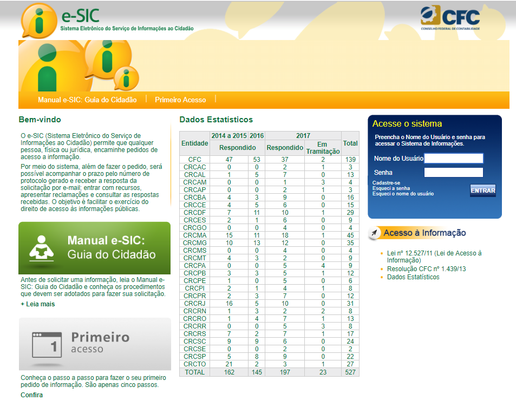Select the CRCTO entity cell
The image size is (516, 420).
[x=195, y=364]
